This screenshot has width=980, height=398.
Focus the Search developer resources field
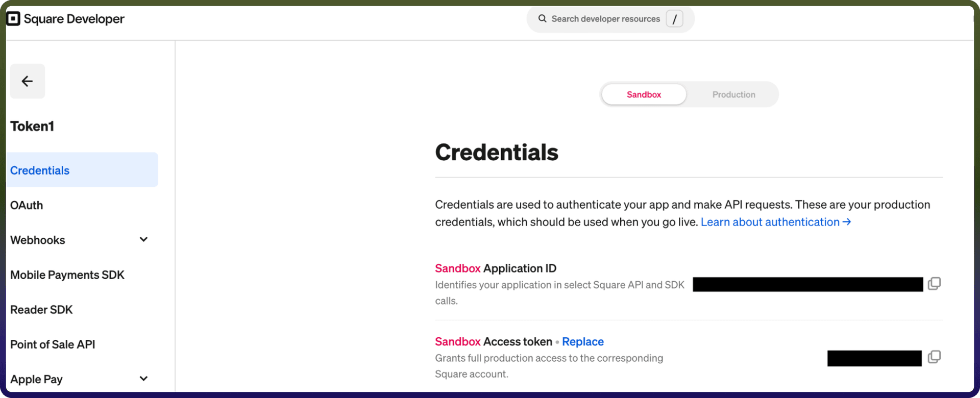click(x=606, y=19)
